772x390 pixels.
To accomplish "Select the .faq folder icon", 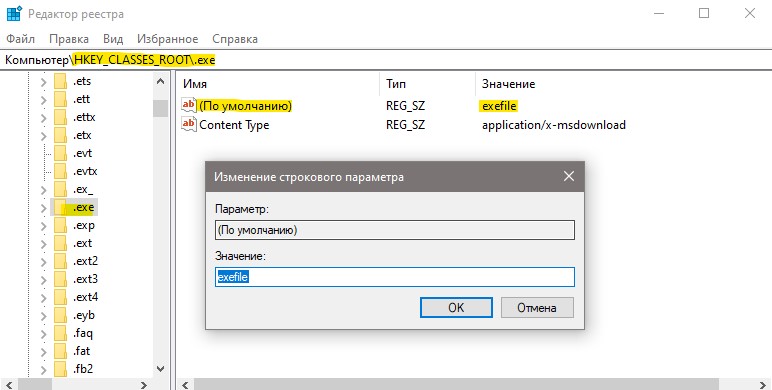I will [x=60, y=333].
